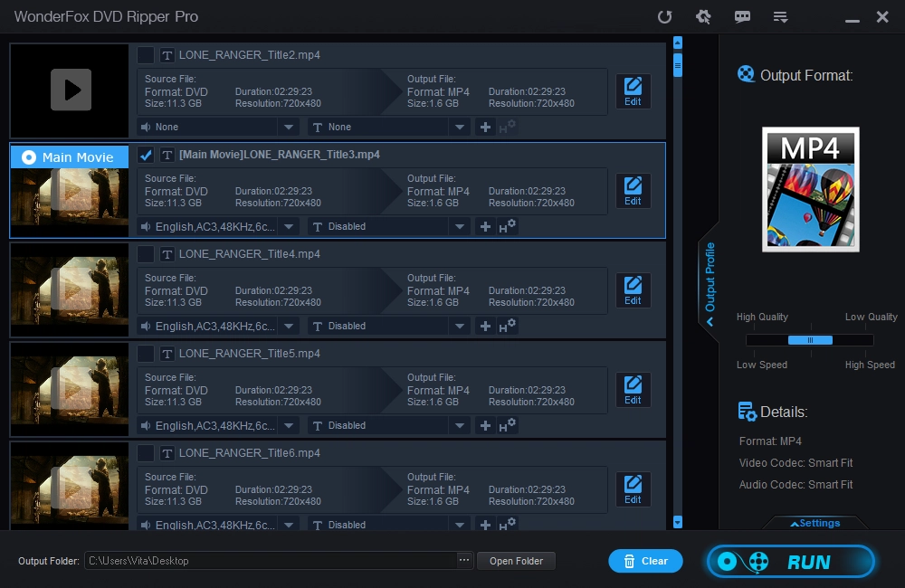Open hard subtitle settings for Title6
Screen dimensions: 905x588
coord(508,524)
